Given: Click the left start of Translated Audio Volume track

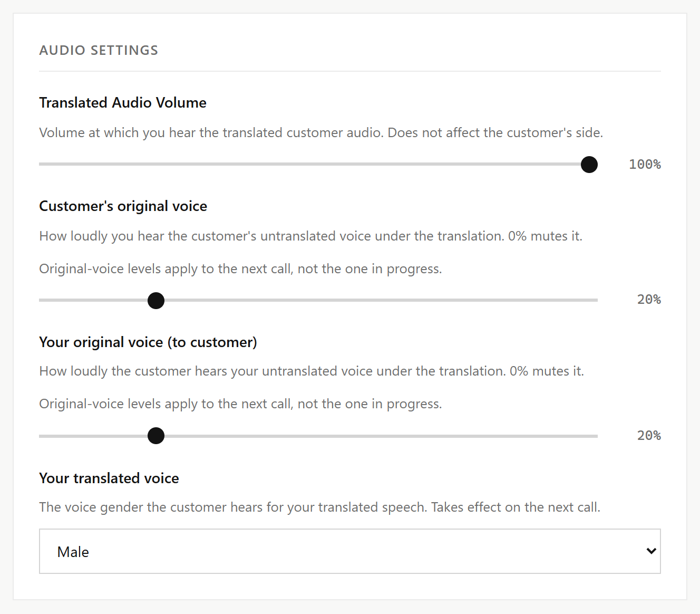Looking at the screenshot, I should (42, 164).
